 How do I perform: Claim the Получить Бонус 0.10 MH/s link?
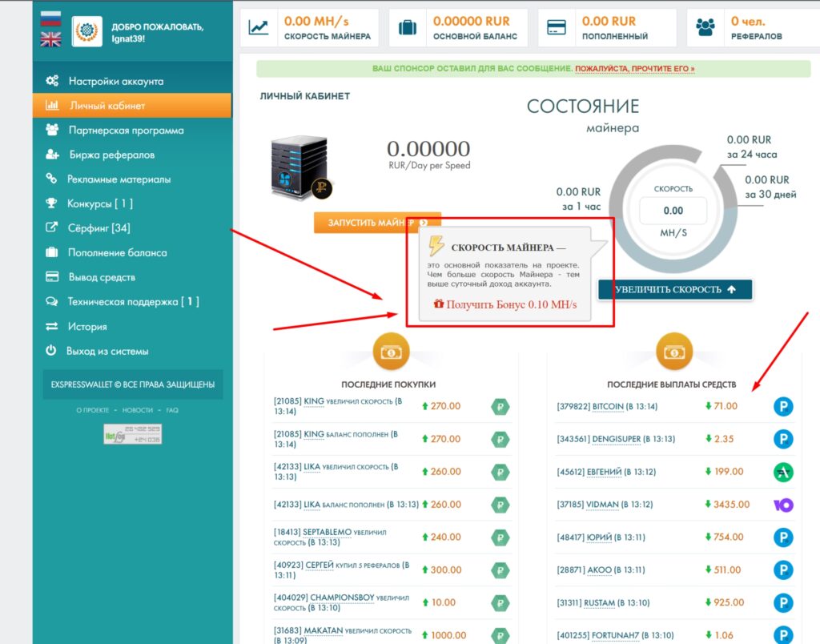pos(505,304)
